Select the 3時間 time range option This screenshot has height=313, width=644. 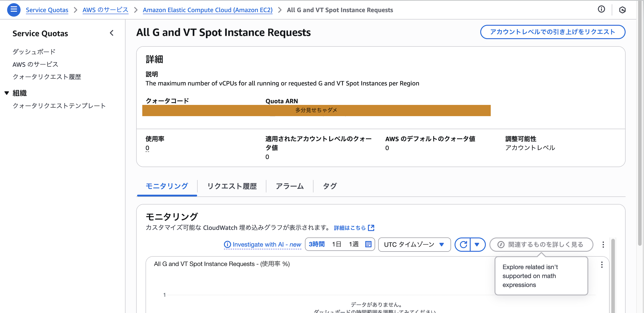pos(317,244)
